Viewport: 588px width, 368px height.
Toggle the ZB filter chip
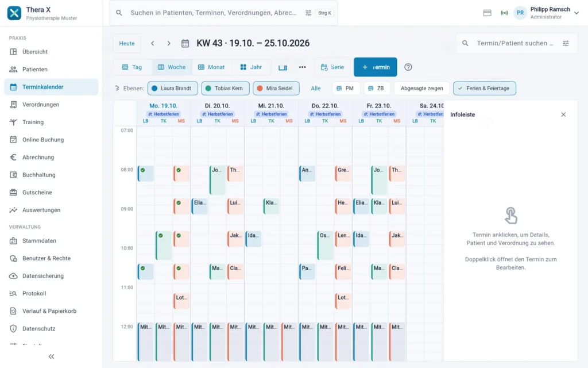[x=377, y=88]
